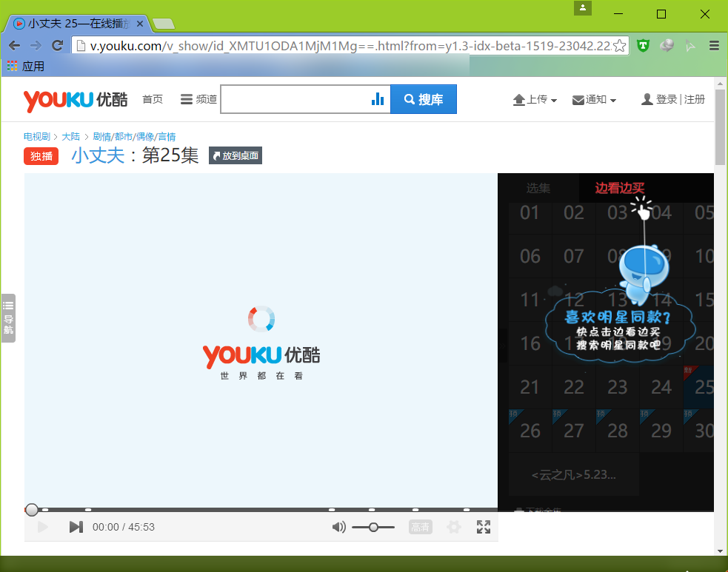Open the 频道 channels menu

click(x=198, y=99)
